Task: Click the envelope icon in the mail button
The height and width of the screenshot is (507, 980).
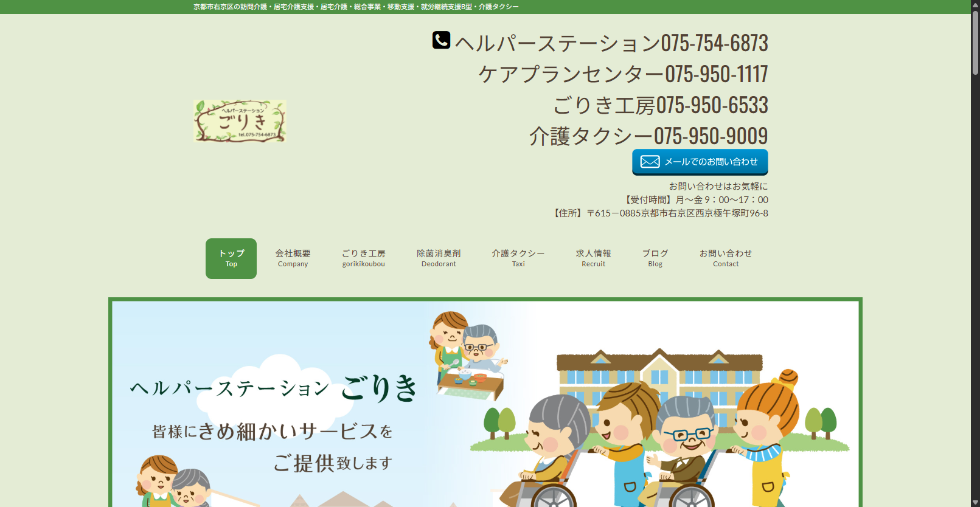Action: (x=650, y=162)
